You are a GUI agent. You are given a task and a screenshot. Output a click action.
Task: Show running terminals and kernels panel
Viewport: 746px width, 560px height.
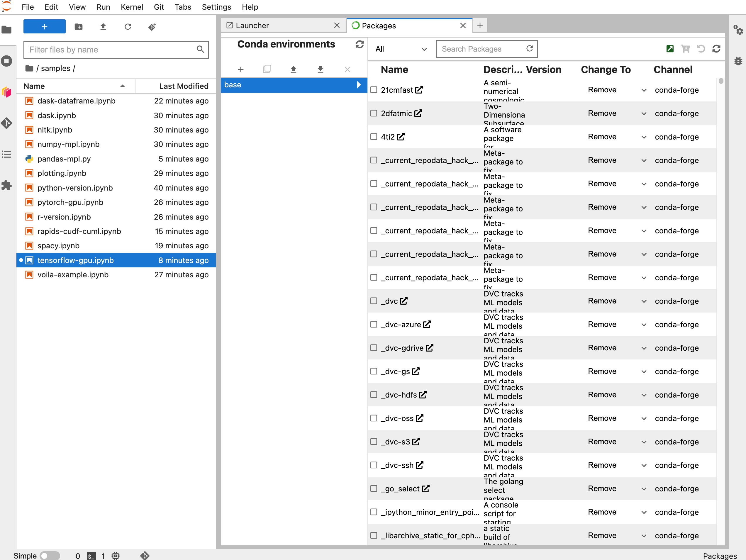(x=7, y=61)
